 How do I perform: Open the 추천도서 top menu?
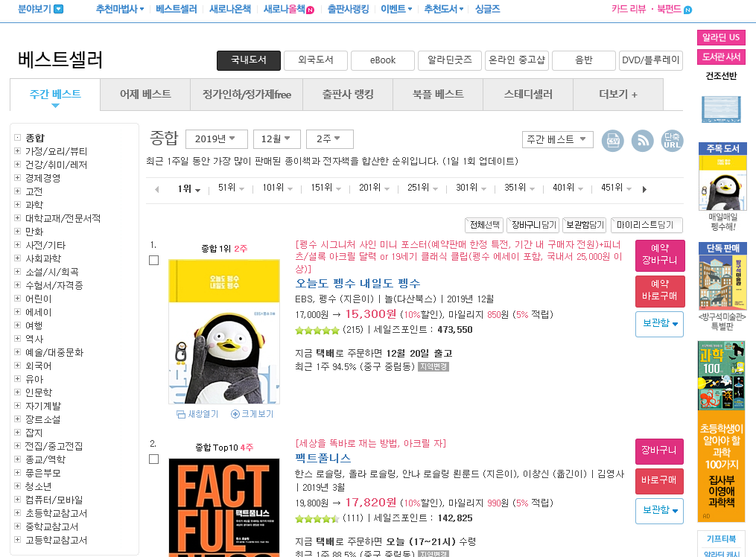coord(444,9)
